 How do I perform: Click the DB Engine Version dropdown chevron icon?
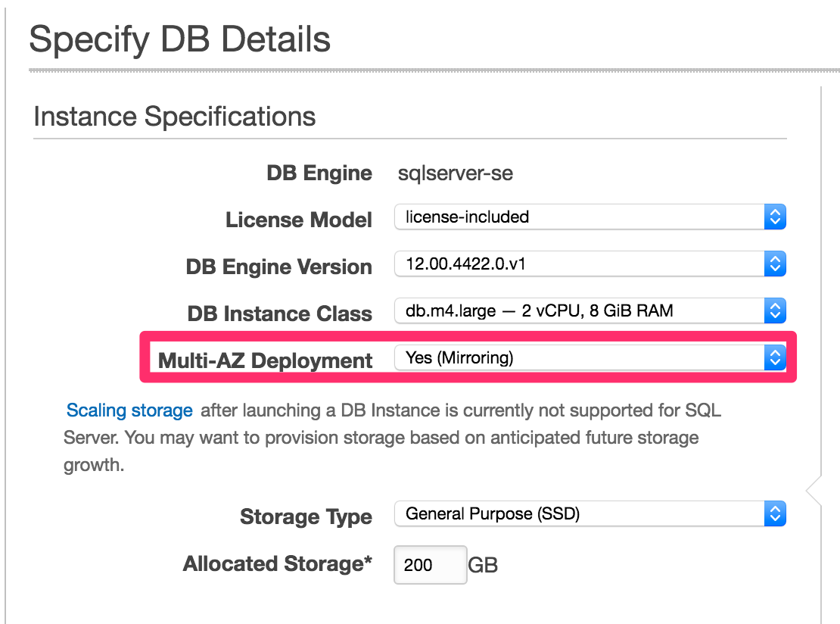point(775,264)
